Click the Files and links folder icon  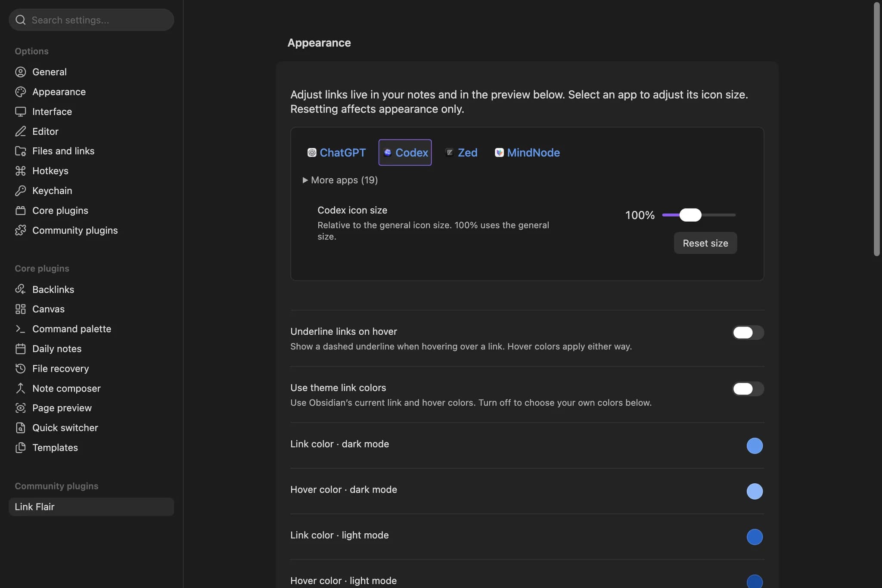click(x=20, y=151)
